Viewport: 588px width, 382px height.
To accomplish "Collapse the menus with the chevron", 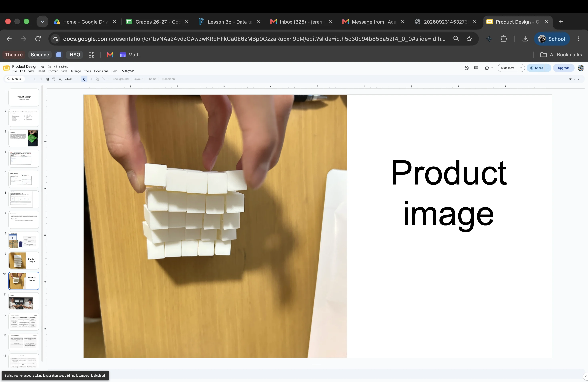I will (579, 79).
